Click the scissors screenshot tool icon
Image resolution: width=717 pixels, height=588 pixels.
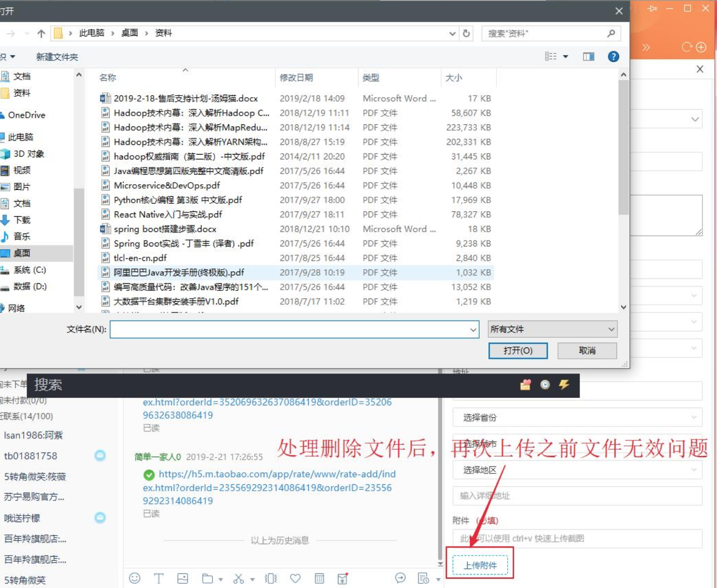click(x=238, y=578)
